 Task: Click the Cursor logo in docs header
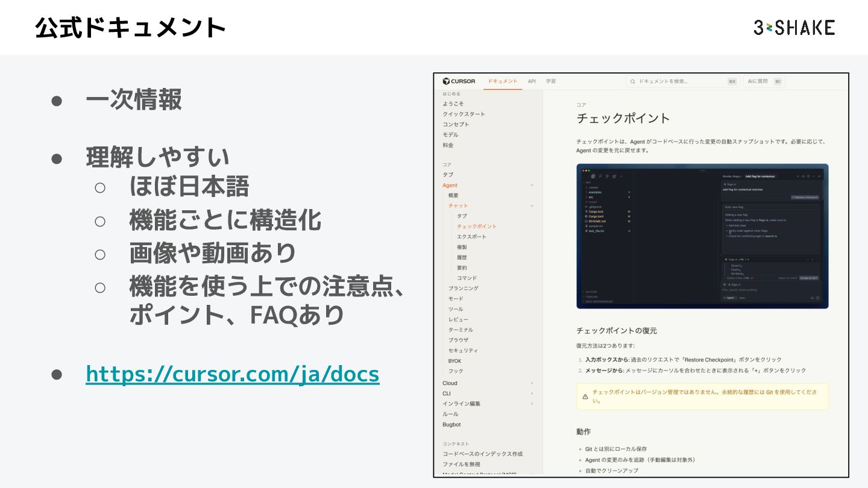click(459, 81)
